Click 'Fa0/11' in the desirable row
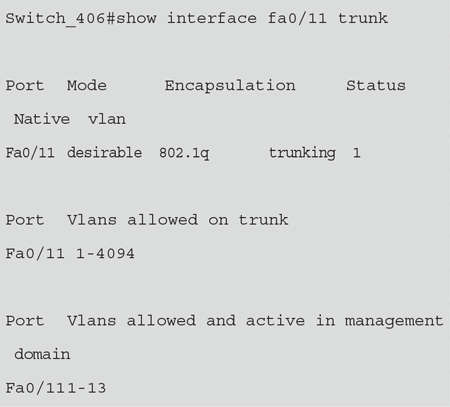The height and width of the screenshot is (407, 450). [30, 153]
